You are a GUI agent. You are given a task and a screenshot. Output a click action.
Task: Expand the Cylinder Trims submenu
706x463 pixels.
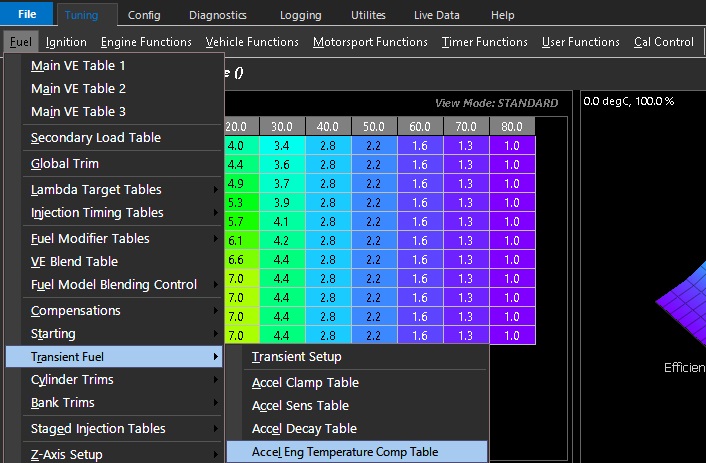[x=114, y=380]
